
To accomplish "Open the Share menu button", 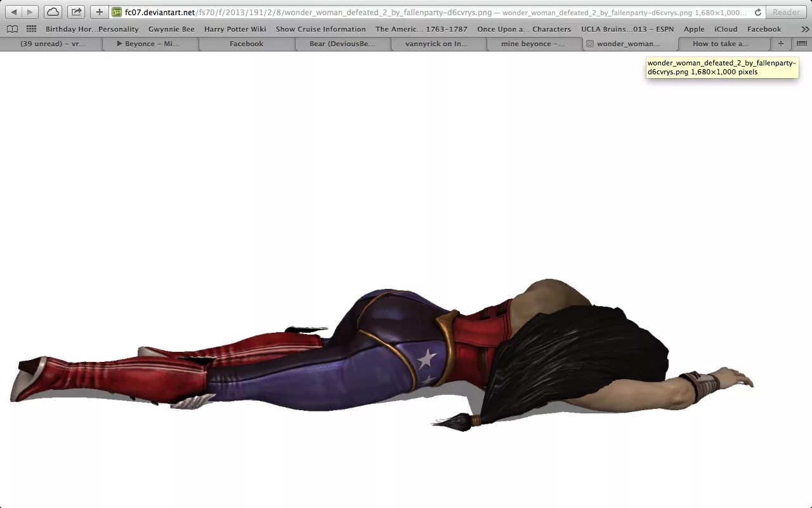I will coord(76,12).
